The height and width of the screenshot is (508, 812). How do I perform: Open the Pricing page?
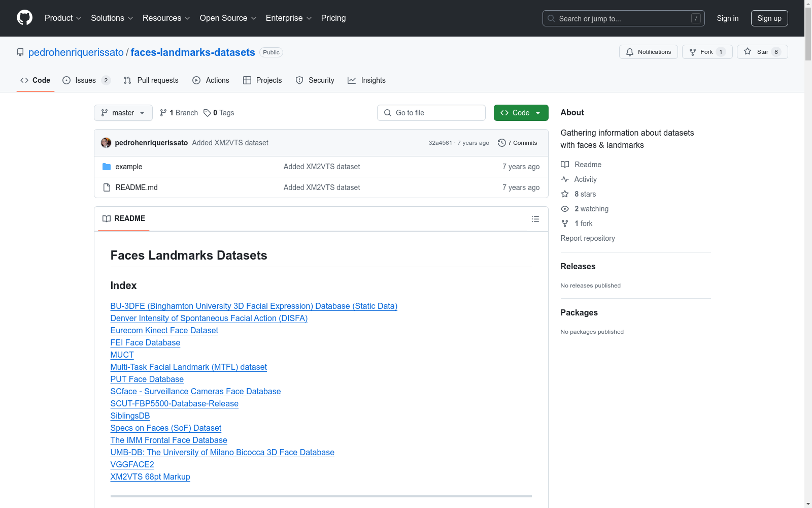pos(333,18)
